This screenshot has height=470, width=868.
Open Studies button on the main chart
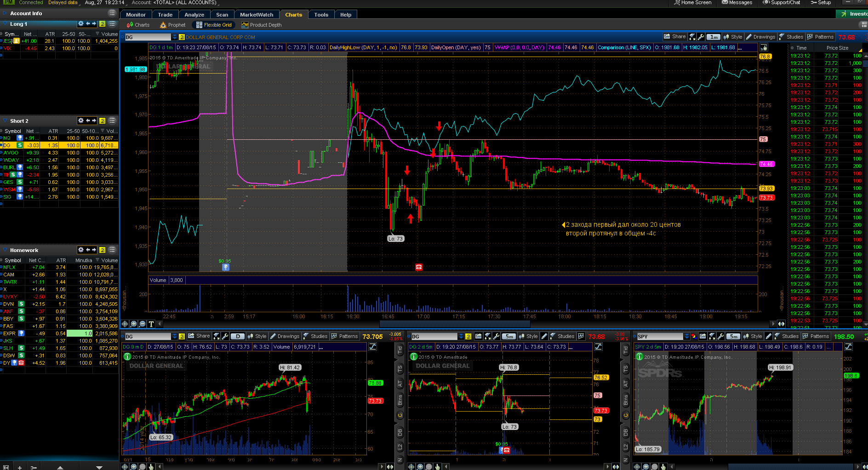[791, 37]
